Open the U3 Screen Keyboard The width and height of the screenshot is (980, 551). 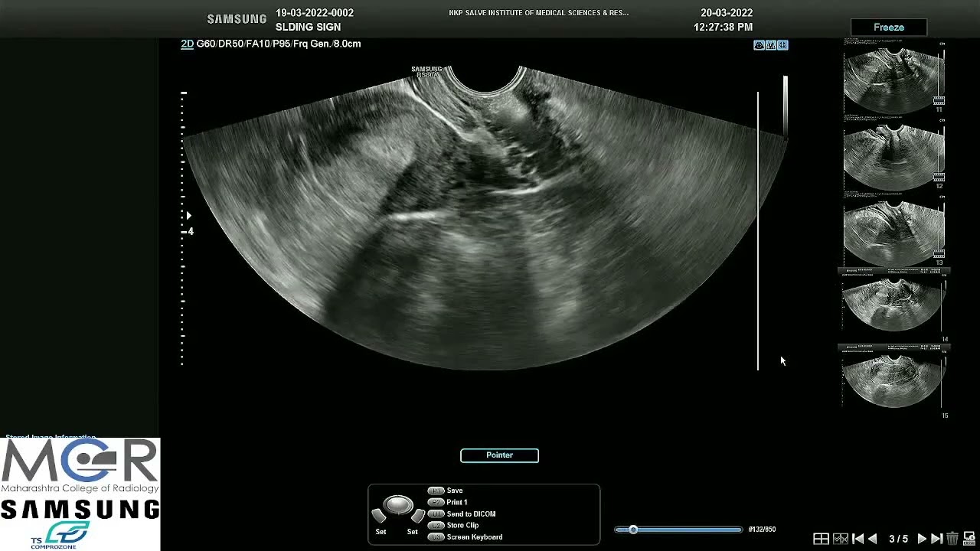tap(465, 536)
